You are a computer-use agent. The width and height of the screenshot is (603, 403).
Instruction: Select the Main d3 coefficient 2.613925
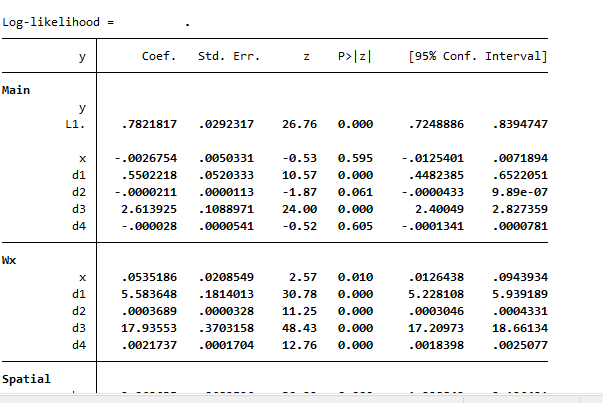tap(149, 209)
